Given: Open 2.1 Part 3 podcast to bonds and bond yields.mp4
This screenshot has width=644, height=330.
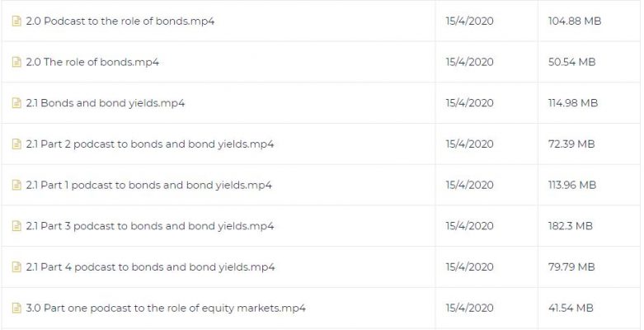Looking at the screenshot, I should click(x=150, y=226).
